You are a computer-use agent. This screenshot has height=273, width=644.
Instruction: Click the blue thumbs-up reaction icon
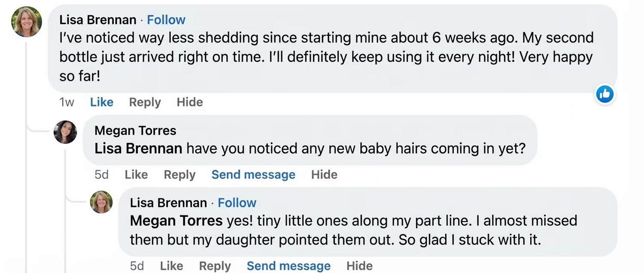pos(605,94)
